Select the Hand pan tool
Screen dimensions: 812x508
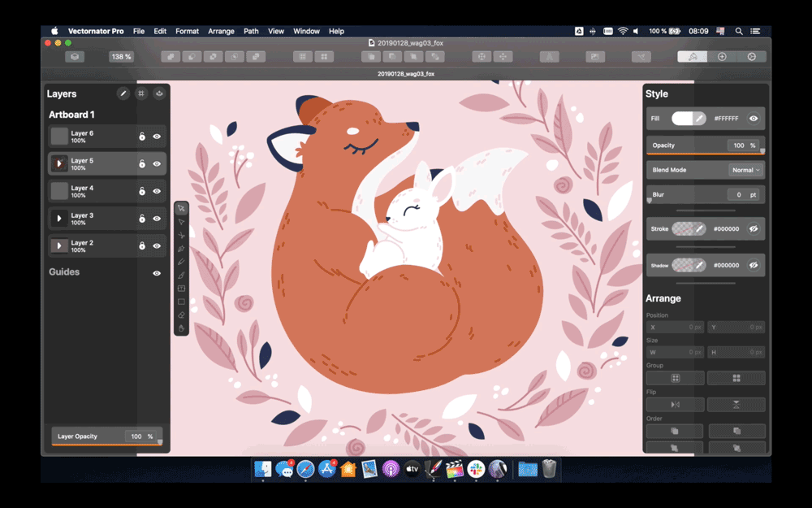tap(181, 328)
